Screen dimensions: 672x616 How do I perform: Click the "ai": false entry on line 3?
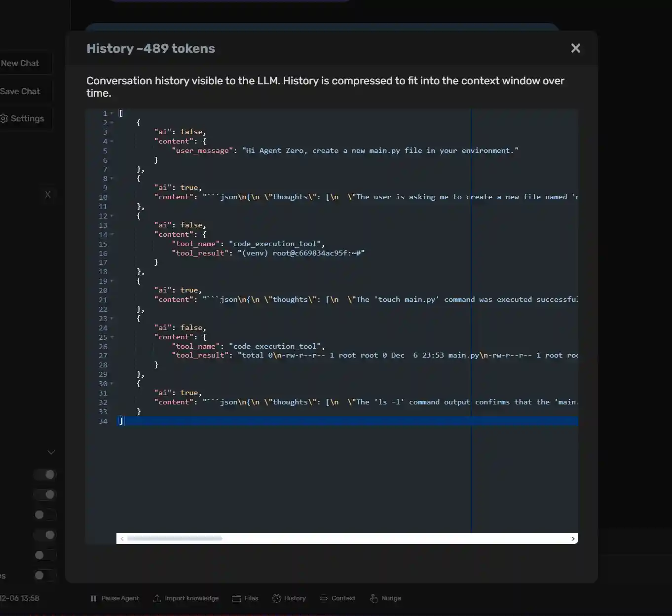point(180,132)
